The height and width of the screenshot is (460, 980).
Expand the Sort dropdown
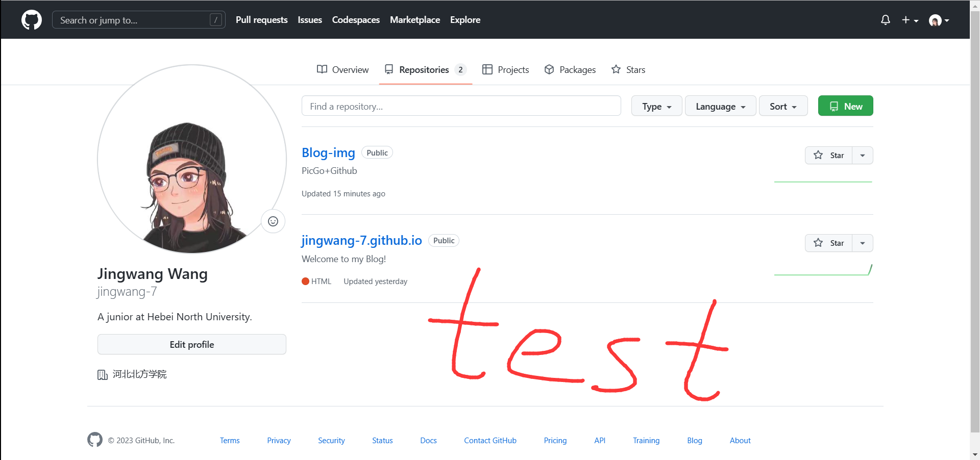click(783, 106)
